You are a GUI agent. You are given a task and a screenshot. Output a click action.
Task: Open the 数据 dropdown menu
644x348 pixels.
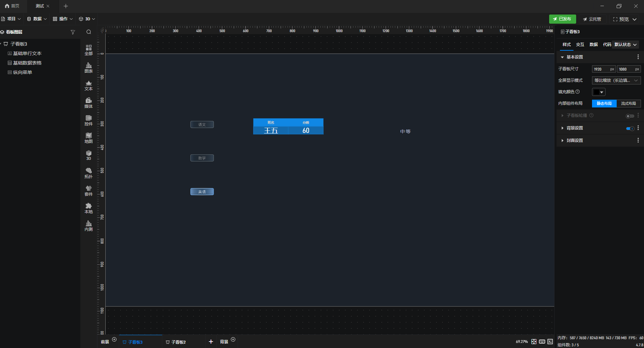pos(37,19)
